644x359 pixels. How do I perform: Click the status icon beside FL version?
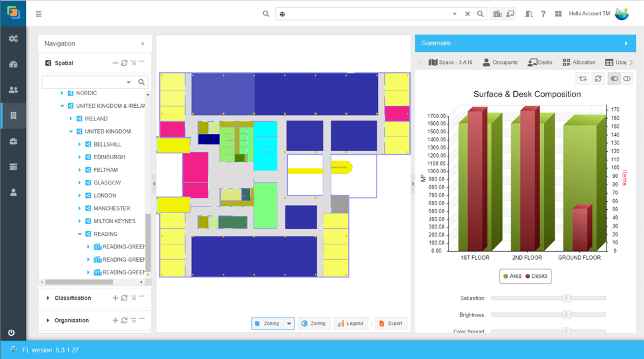tap(13, 350)
